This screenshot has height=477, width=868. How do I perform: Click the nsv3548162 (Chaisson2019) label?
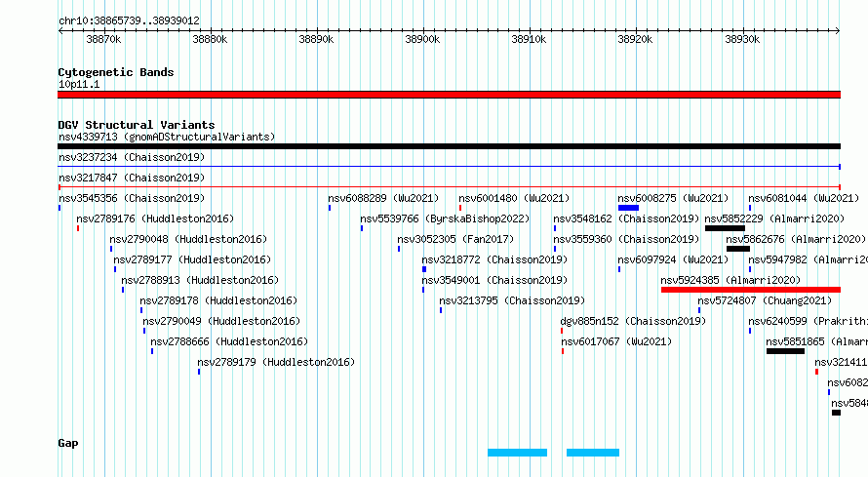[626, 219]
